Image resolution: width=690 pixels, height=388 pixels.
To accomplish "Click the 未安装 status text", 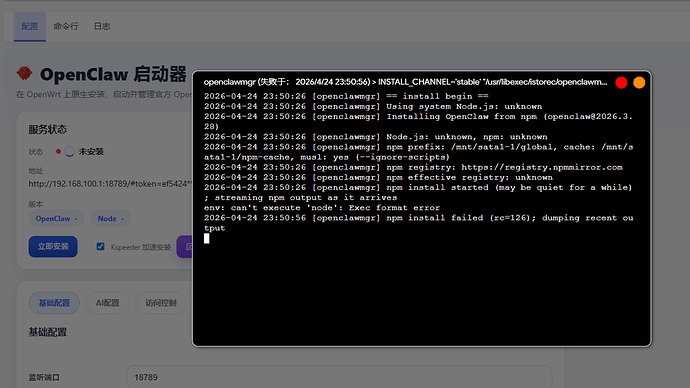I will [91, 151].
